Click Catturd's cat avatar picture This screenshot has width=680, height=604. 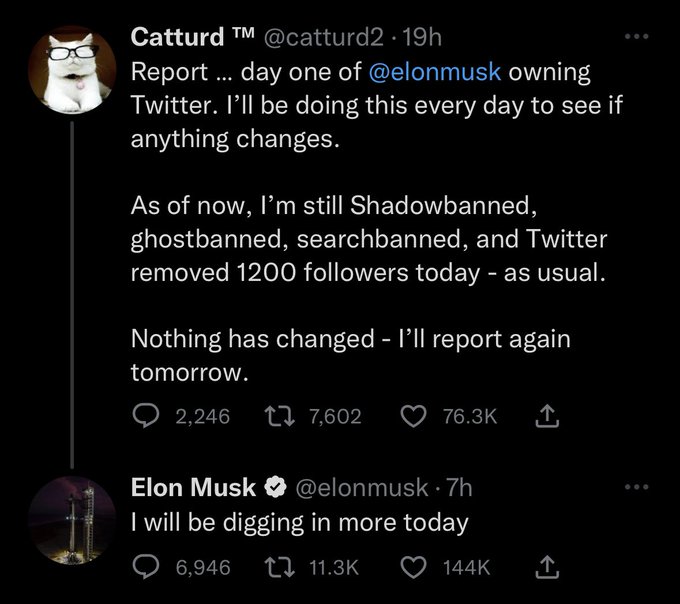coord(68,67)
